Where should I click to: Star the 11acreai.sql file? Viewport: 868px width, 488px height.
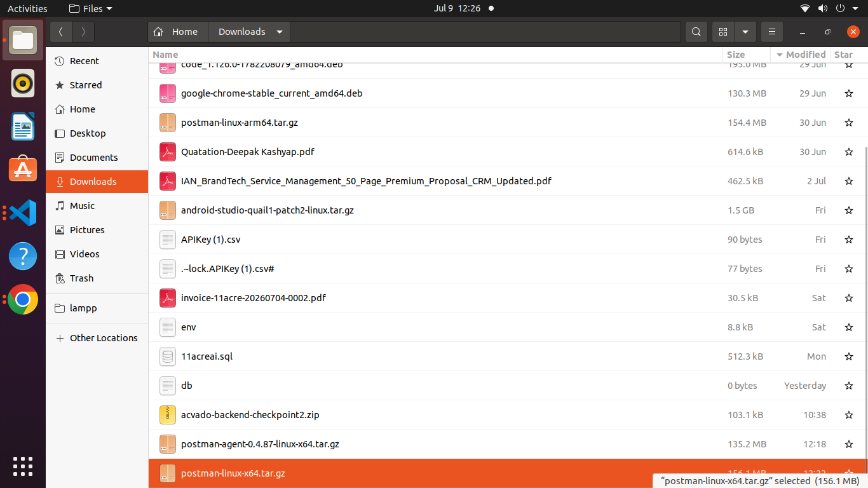[848, 356]
